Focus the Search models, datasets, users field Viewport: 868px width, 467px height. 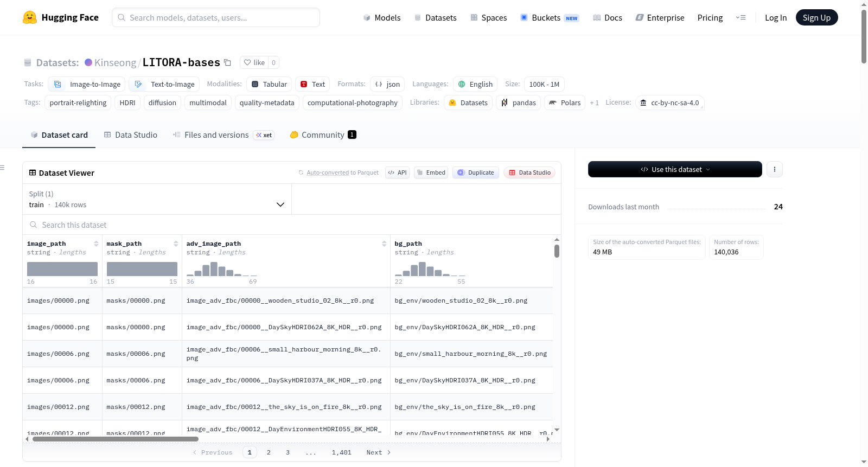click(216, 17)
